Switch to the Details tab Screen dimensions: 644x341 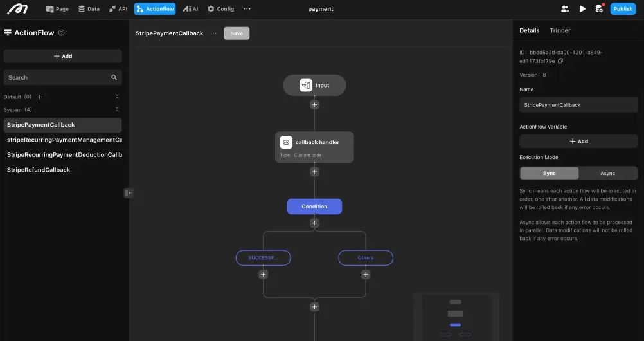pos(530,30)
